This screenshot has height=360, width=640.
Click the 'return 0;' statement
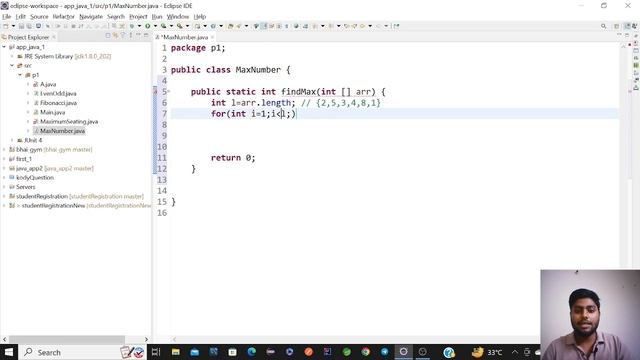[233, 158]
